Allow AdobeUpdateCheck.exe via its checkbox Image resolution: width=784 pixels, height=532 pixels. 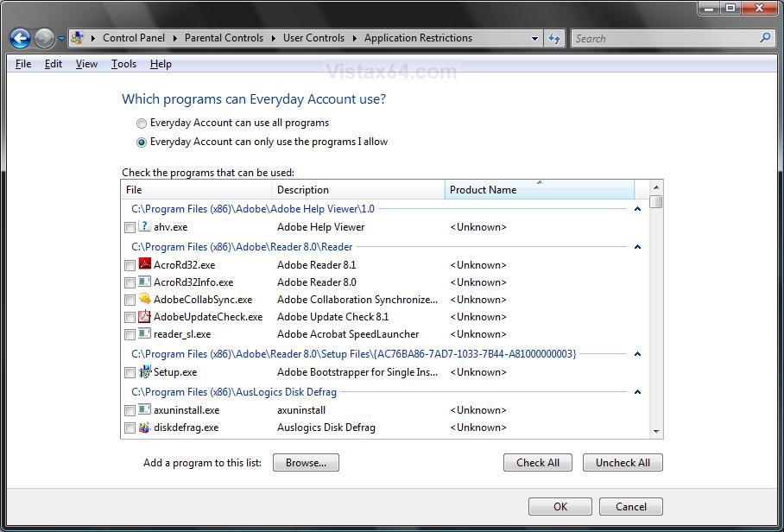point(130,318)
